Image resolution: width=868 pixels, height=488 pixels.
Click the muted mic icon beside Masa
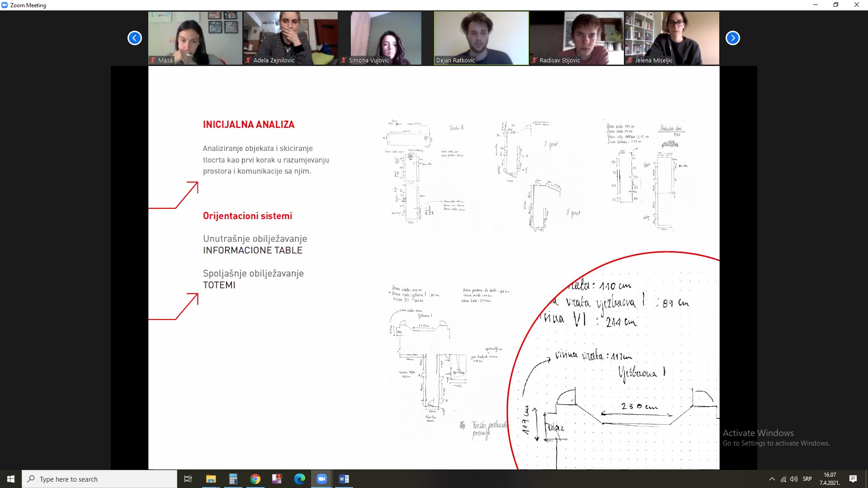pos(153,60)
